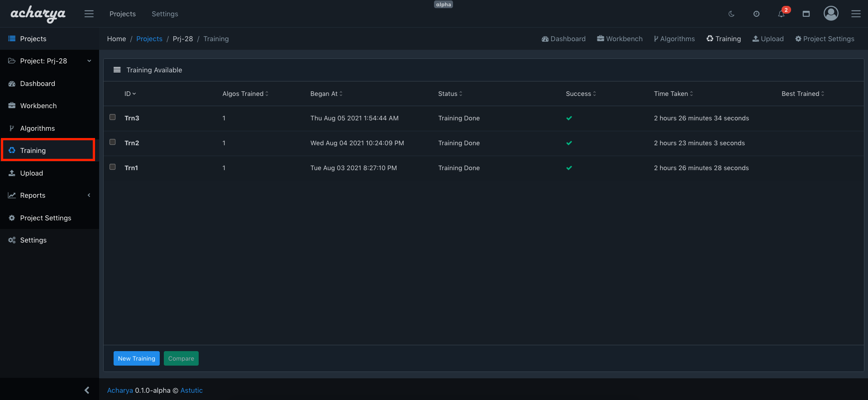868x400 pixels.
Task: Click the circular target icon in header
Action: [x=756, y=14]
